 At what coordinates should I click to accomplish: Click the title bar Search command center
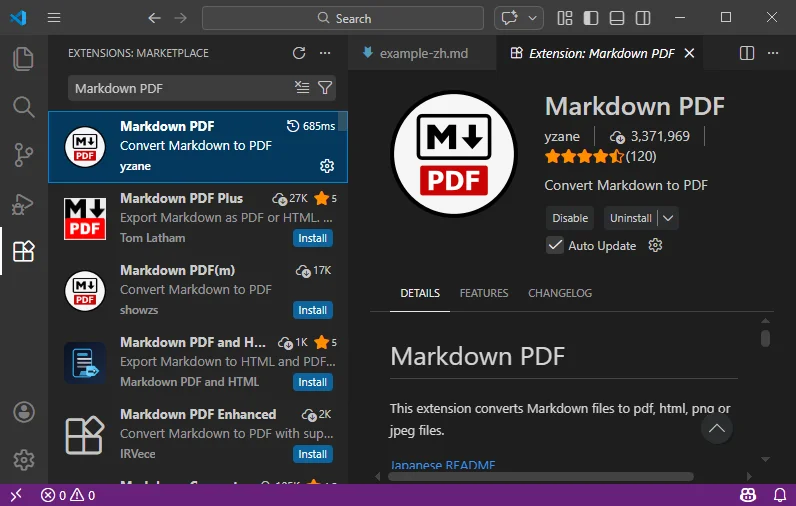(343, 18)
